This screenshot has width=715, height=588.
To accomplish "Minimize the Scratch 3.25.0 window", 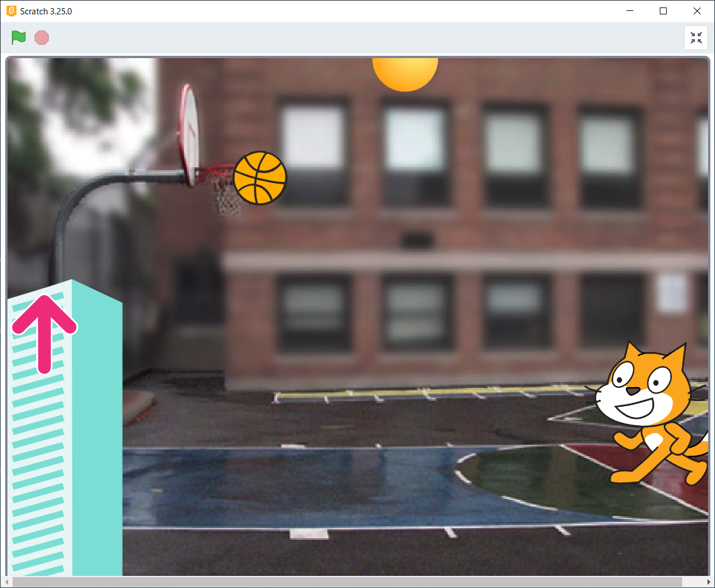I will [630, 11].
